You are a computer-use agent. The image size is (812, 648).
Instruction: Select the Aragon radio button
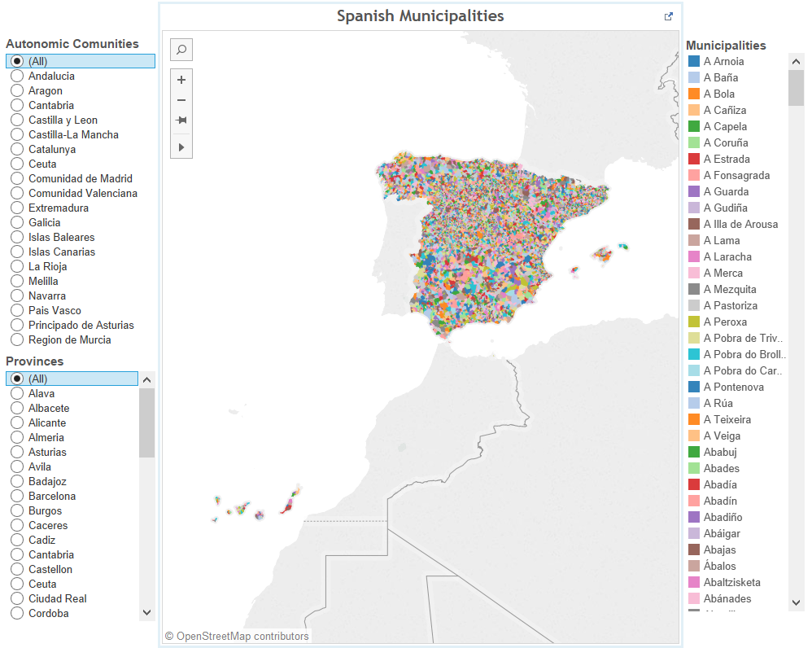click(17, 90)
